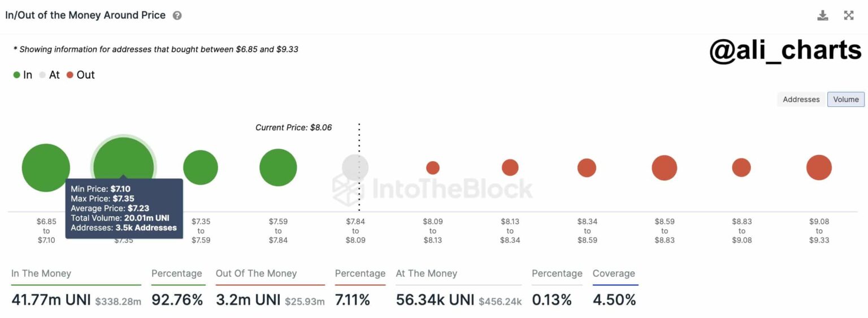Click the $8.59 to $8.83 red bubble
Viewport: 868px width, 318px height.
coord(665,167)
